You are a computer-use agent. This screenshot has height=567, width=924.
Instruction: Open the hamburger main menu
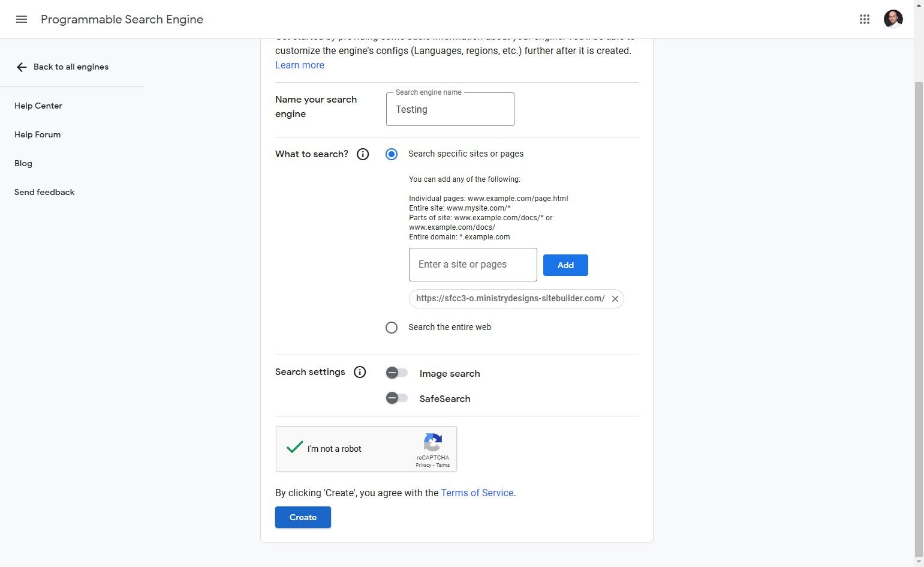pyautogui.click(x=22, y=19)
